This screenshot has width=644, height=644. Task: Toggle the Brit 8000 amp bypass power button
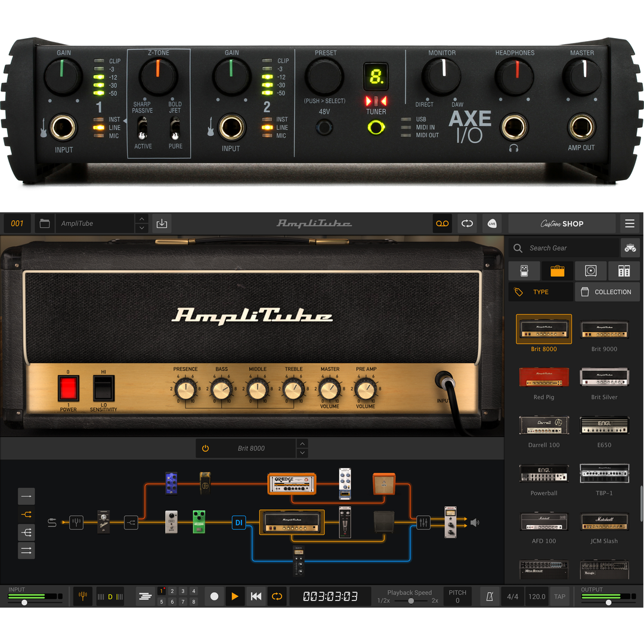(206, 448)
